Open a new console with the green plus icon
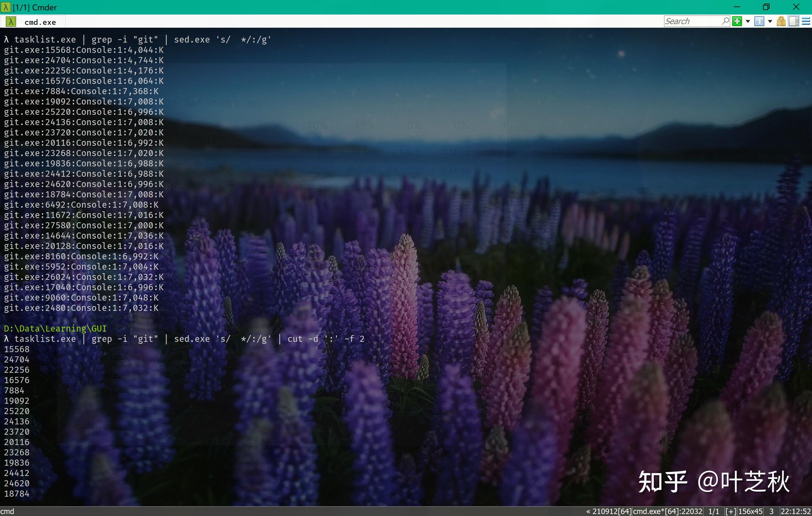Screen dimensions: 812x516 (x=737, y=21)
